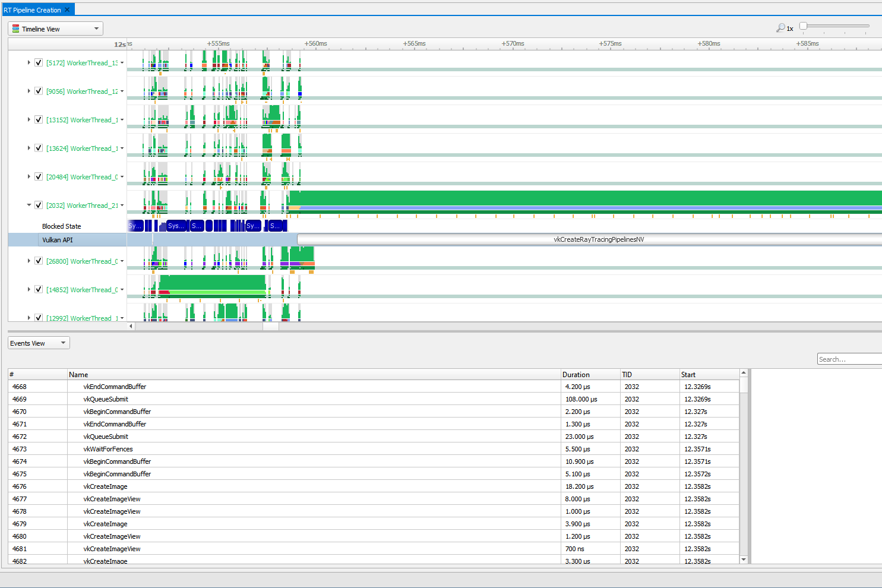Open dropdown arrow next to WorkerThread 2032

coord(122,205)
